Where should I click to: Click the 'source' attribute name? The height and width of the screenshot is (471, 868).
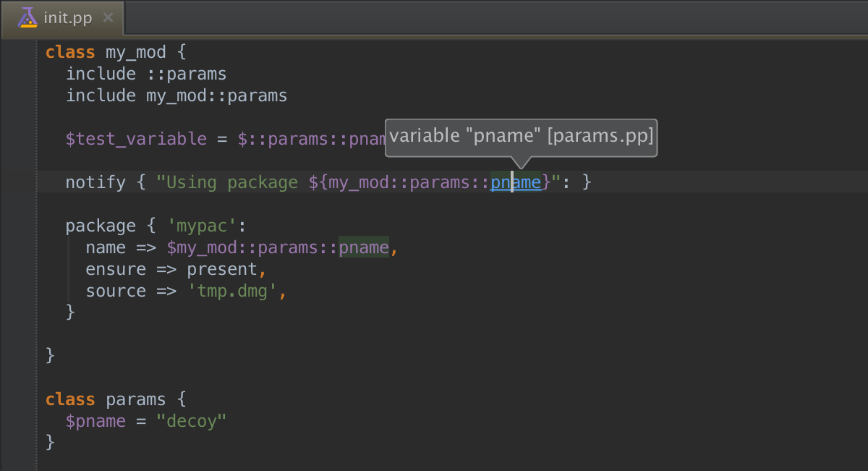(116, 291)
